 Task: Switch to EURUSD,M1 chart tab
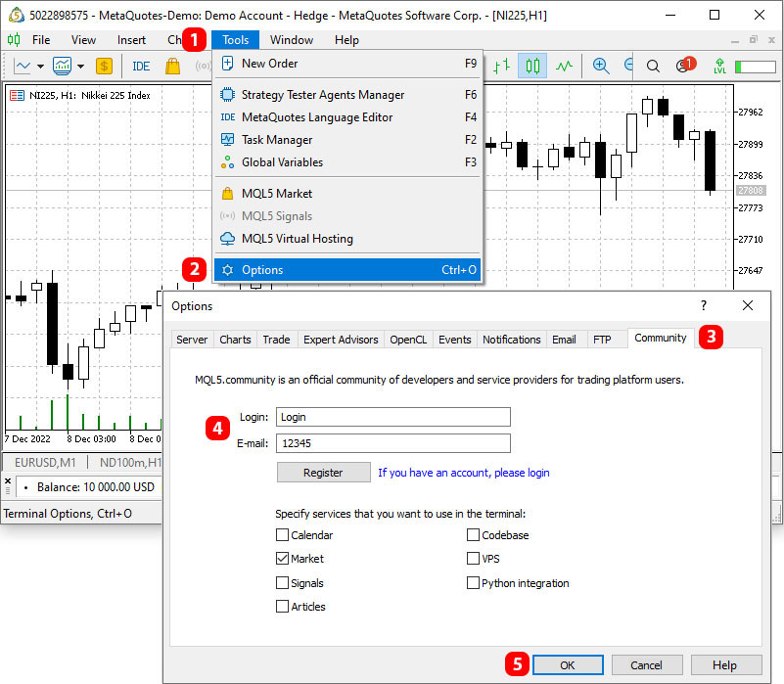tap(45, 463)
